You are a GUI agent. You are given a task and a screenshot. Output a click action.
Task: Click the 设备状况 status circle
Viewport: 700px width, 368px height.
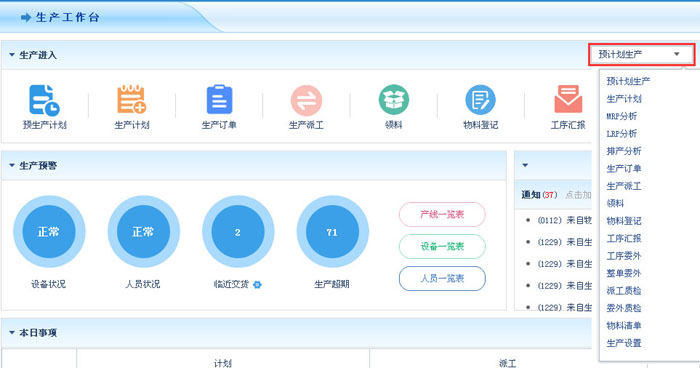(49, 232)
